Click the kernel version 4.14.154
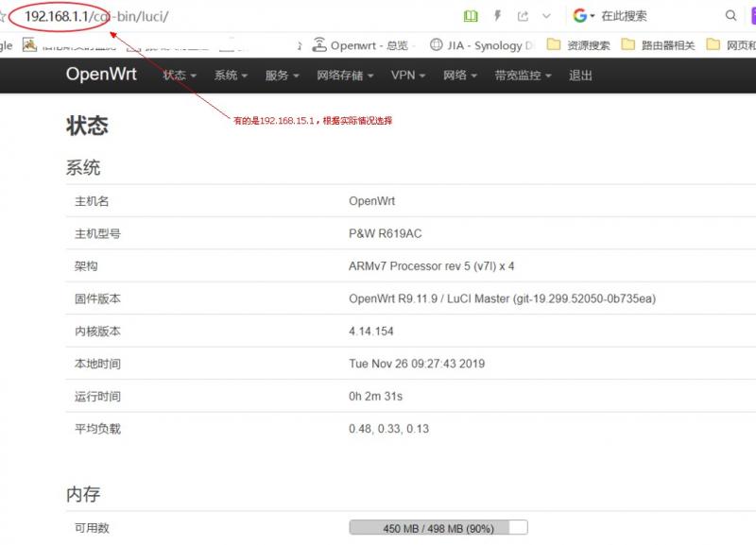 pyautogui.click(x=371, y=331)
